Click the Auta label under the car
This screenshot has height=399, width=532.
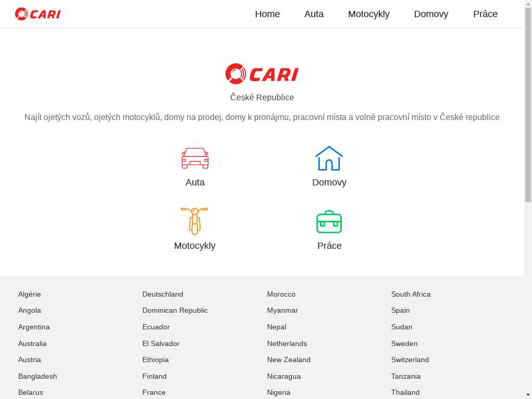[195, 182]
